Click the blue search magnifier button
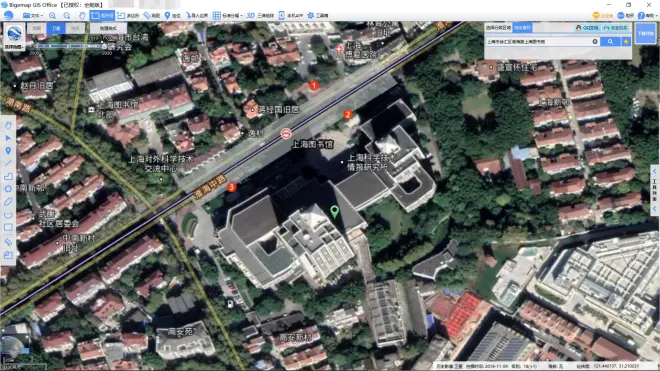The width and height of the screenshot is (660, 371). (610, 42)
